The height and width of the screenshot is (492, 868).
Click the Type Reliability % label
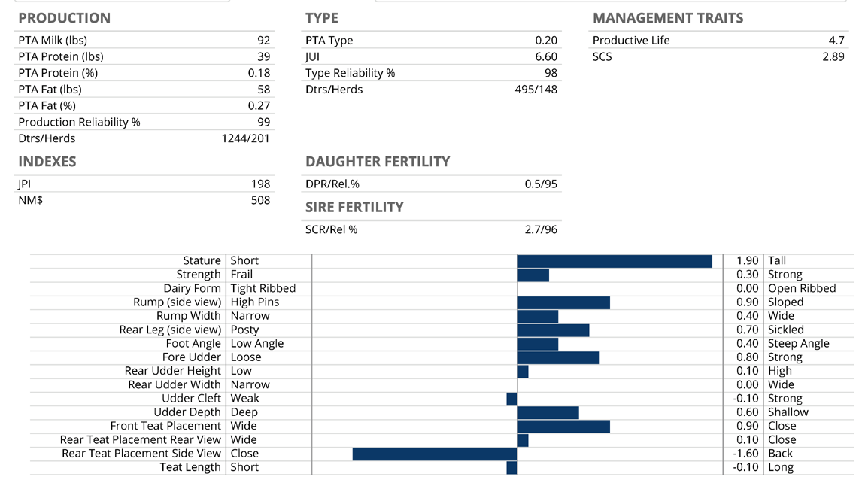pos(350,73)
